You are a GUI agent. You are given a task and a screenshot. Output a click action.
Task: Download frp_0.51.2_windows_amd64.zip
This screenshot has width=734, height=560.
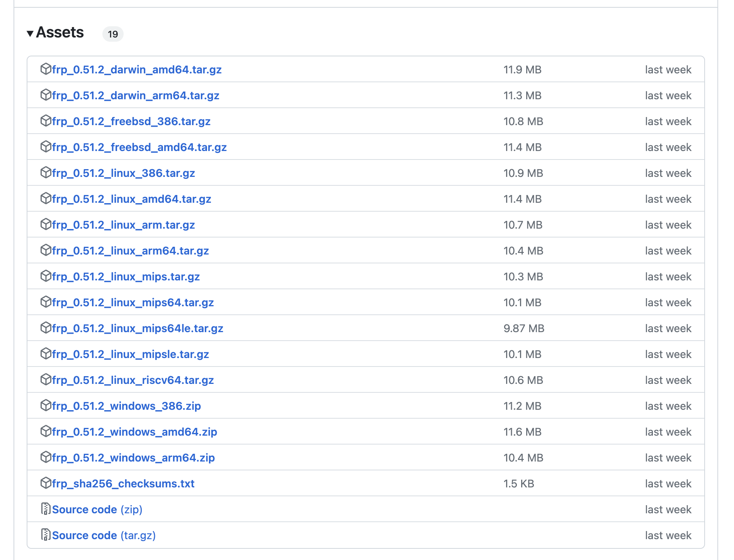click(x=135, y=432)
